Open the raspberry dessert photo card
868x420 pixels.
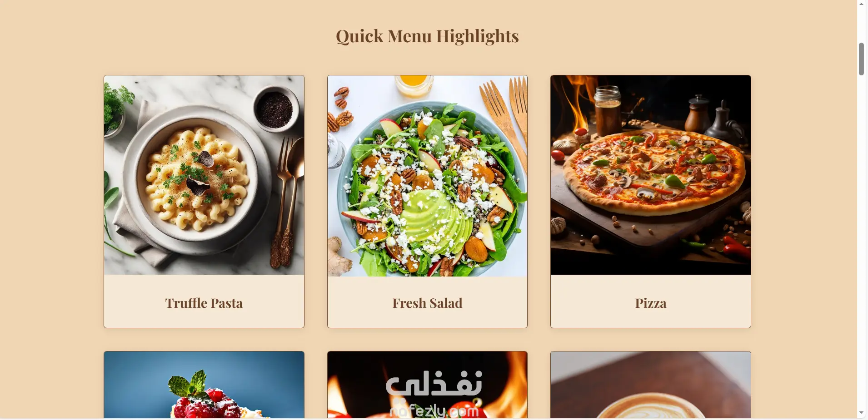[204, 385]
